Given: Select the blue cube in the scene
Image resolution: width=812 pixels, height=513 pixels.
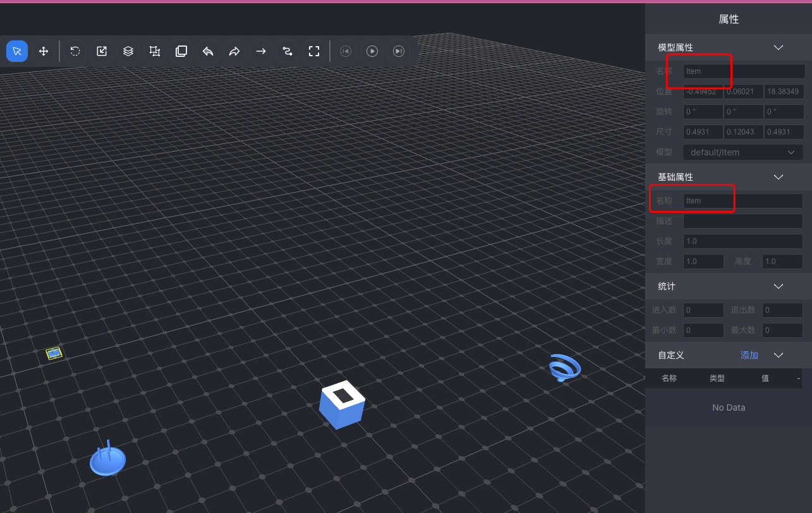Looking at the screenshot, I should pos(342,406).
